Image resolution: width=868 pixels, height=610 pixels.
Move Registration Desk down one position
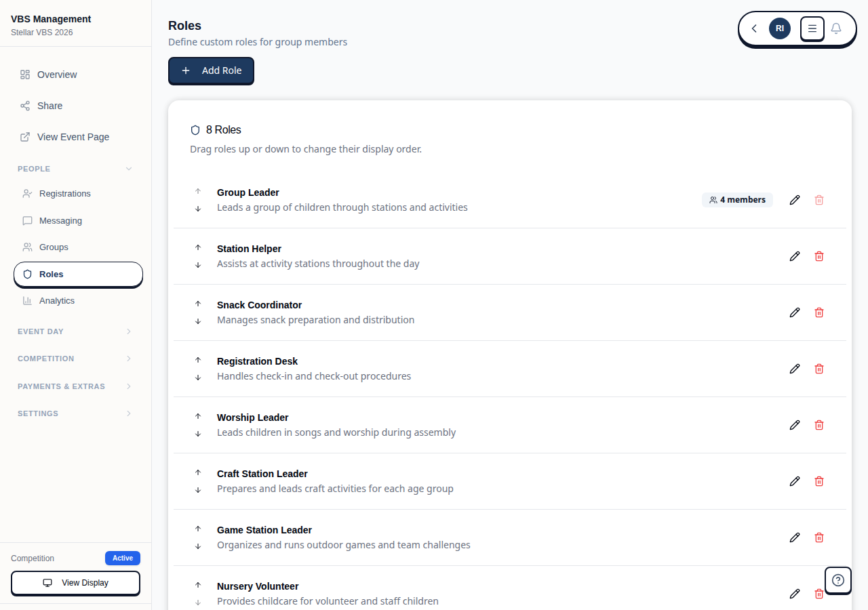198,378
